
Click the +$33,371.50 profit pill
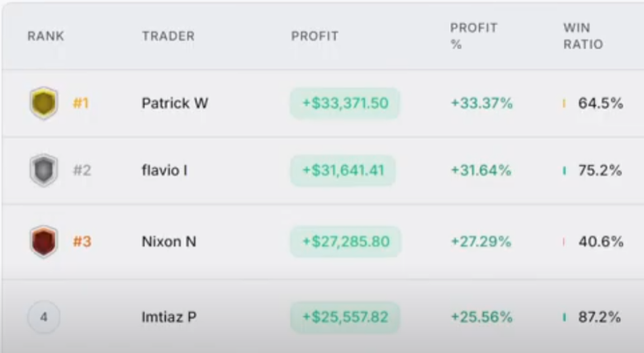click(345, 103)
